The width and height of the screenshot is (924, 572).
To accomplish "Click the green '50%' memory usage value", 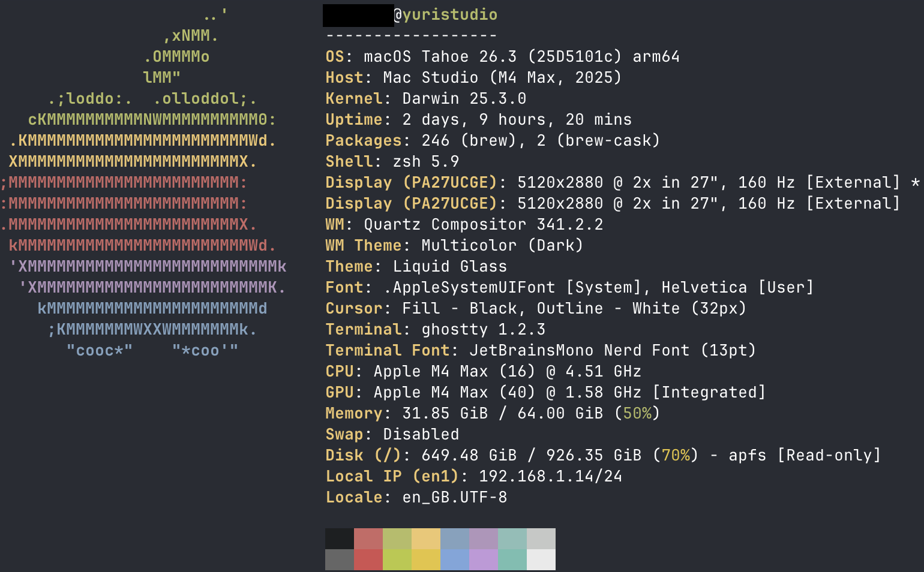I will click(x=637, y=413).
